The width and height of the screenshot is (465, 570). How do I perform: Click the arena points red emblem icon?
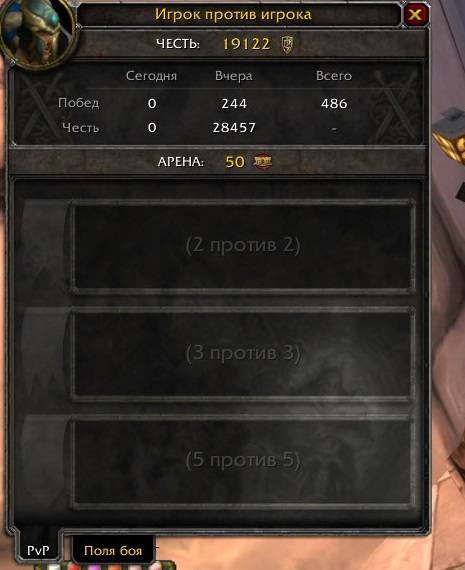click(263, 162)
